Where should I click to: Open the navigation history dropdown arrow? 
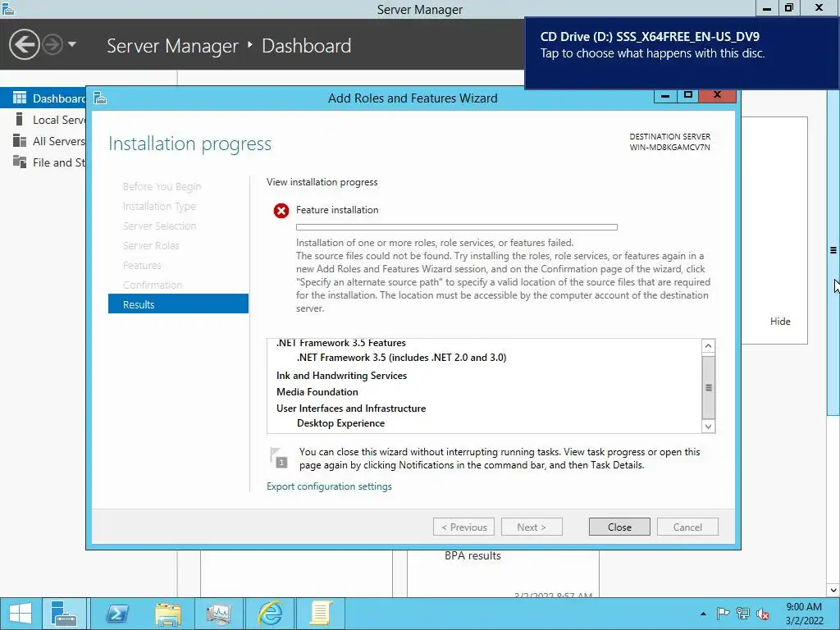point(72,44)
